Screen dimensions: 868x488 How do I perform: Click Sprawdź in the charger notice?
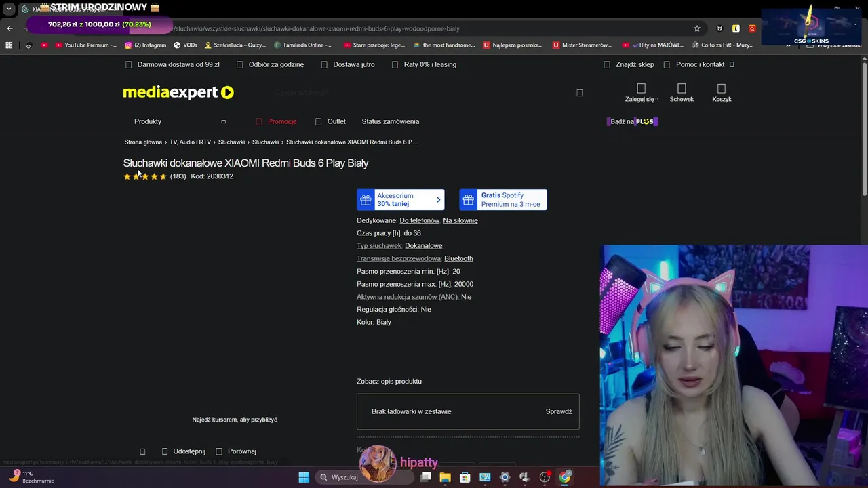559,411
